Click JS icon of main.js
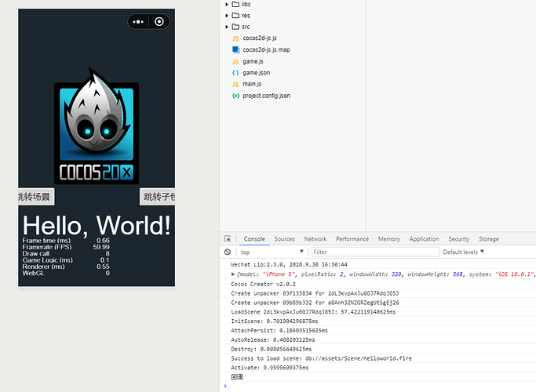536x392 pixels. coord(235,85)
